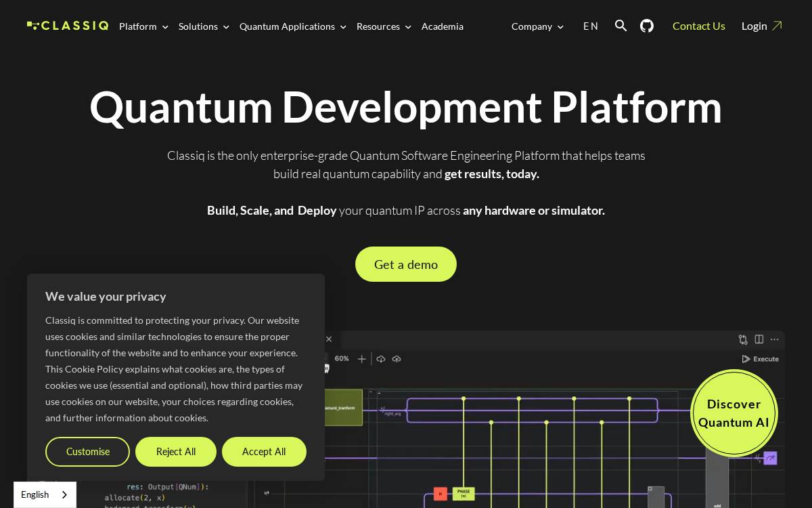Click the 'any hardware or simulator.' text

tap(534, 211)
